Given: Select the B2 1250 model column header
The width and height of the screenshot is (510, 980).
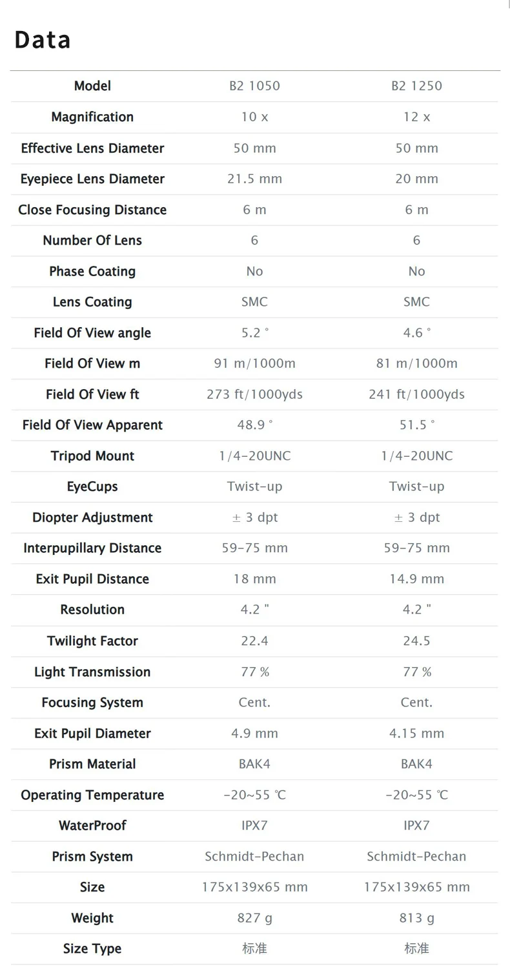Looking at the screenshot, I should (416, 86).
